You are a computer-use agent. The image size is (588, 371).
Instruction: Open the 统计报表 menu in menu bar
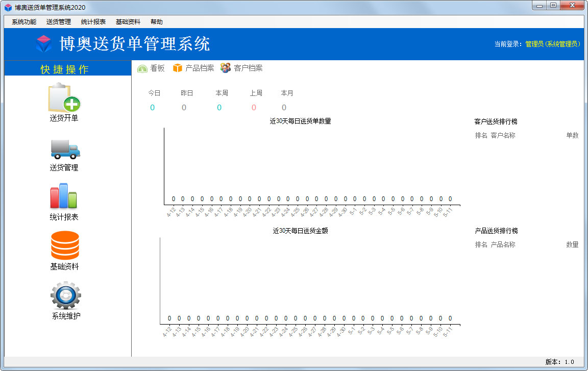[93, 22]
